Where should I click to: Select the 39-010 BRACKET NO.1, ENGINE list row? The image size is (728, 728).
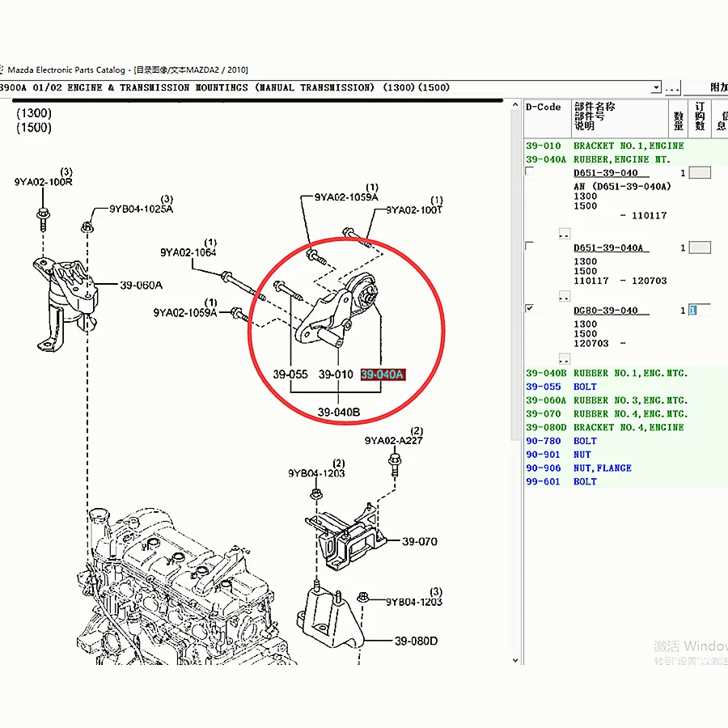(626, 146)
